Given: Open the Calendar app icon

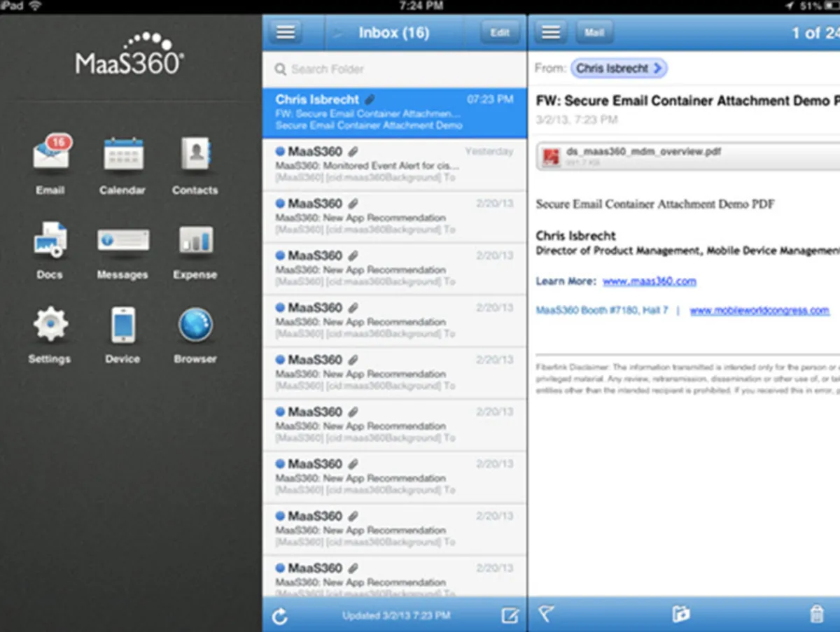Looking at the screenshot, I should [123, 153].
